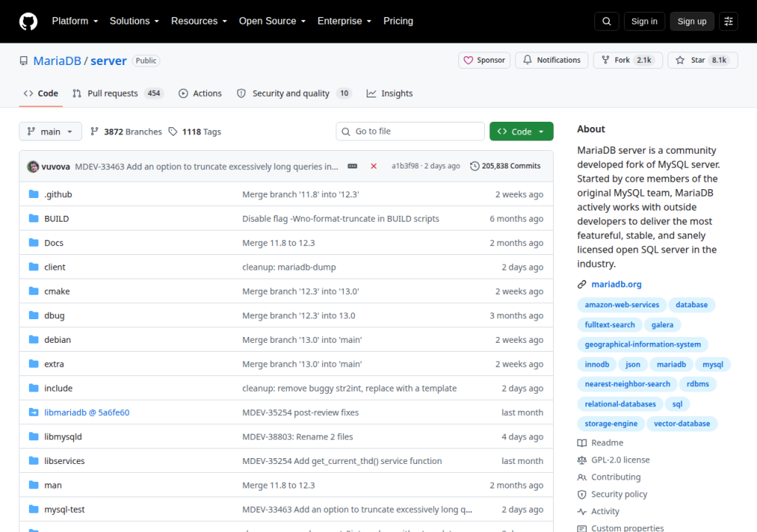Click the Go to file search field
The height and width of the screenshot is (532, 757).
(410, 132)
